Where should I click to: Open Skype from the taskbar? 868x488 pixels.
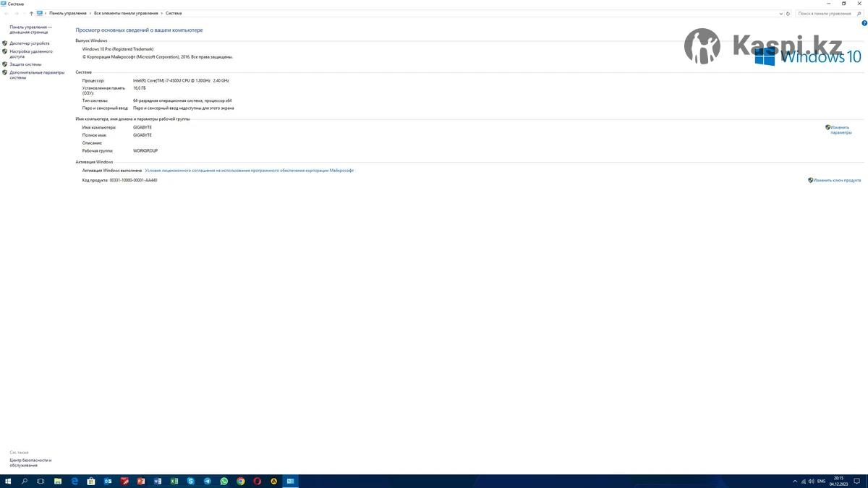click(191, 481)
